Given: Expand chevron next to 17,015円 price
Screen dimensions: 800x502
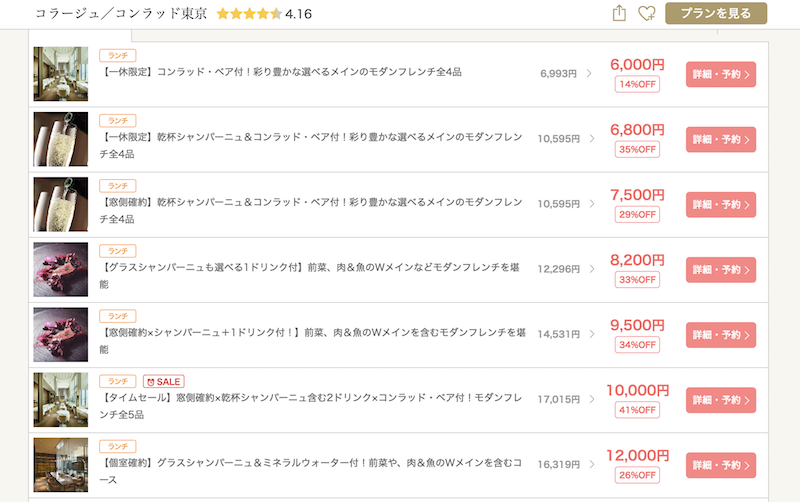Looking at the screenshot, I should click(x=592, y=399).
